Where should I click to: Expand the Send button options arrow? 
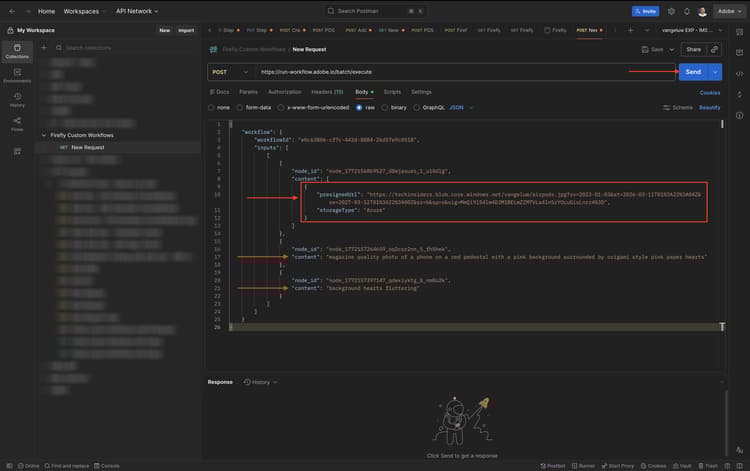point(716,72)
